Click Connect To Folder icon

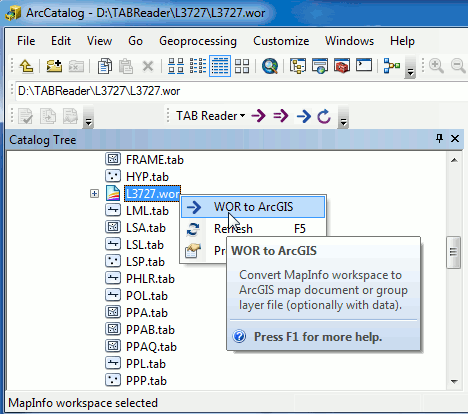pos(54,66)
